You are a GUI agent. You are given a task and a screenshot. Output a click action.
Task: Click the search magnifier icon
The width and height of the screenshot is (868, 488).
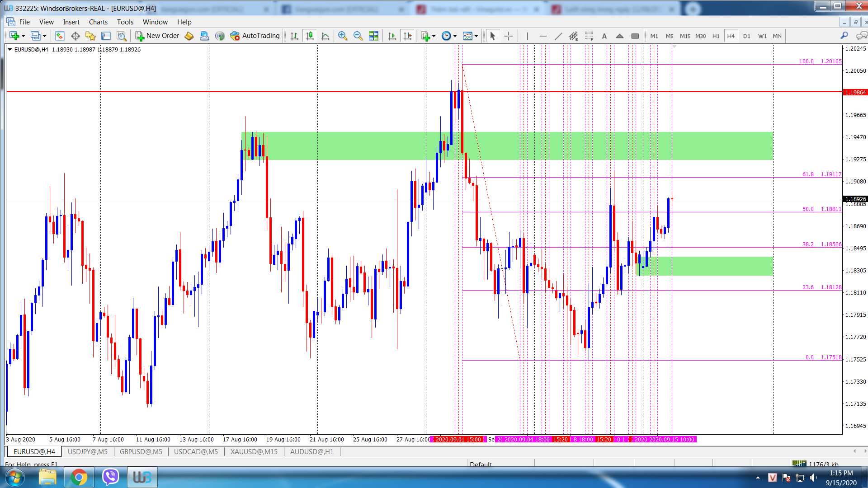[844, 36]
